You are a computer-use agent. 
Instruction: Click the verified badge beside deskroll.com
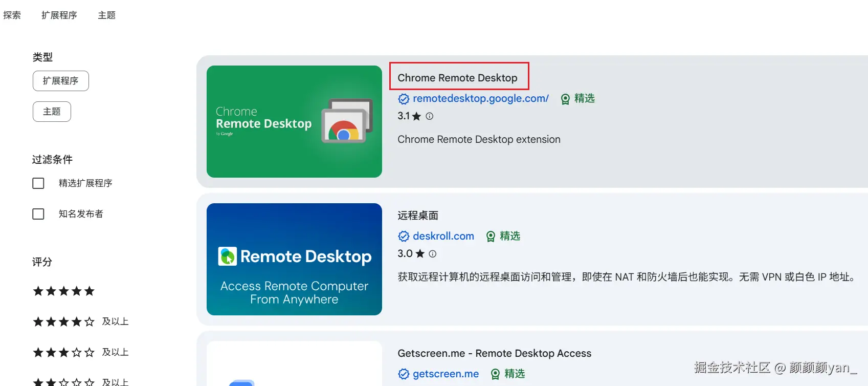404,236
